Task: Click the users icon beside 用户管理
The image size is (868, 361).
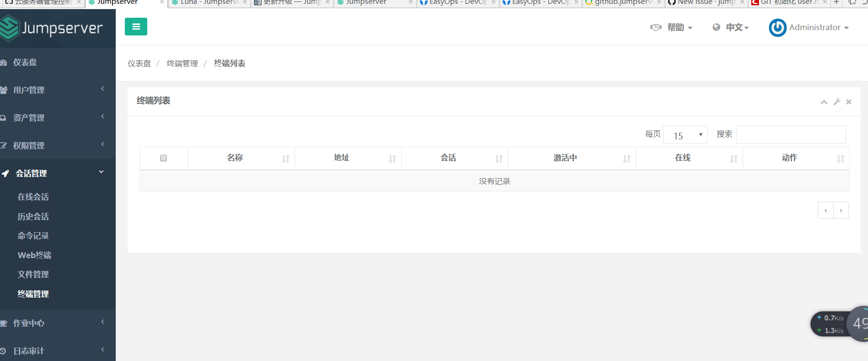Action: (3, 90)
